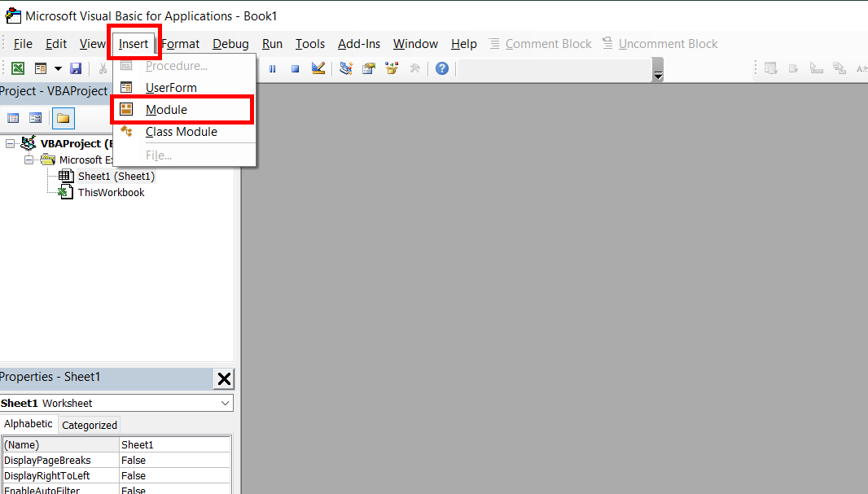This screenshot has width=868, height=494.
Task: Click the List Constants Edit toolbar icon
Action: pos(794,68)
